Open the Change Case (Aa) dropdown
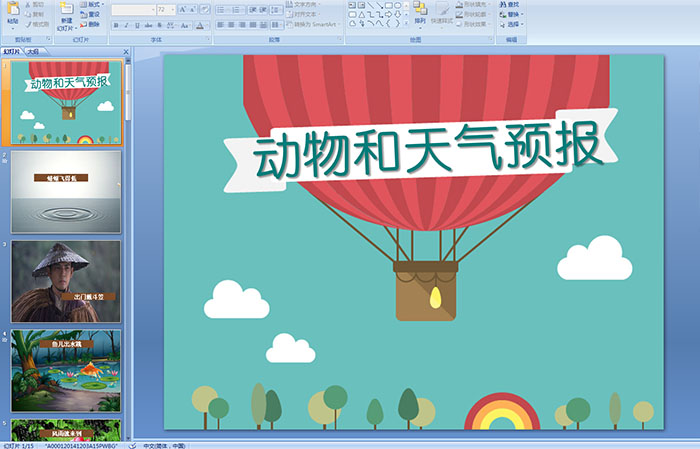The width and height of the screenshot is (700, 449). [x=185, y=25]
